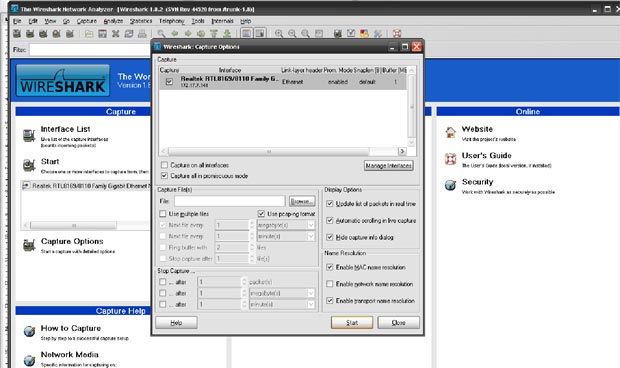The image size is (620, 368).
Task: Open the preferences toolbar icon
Action: [x=378, y=34]
